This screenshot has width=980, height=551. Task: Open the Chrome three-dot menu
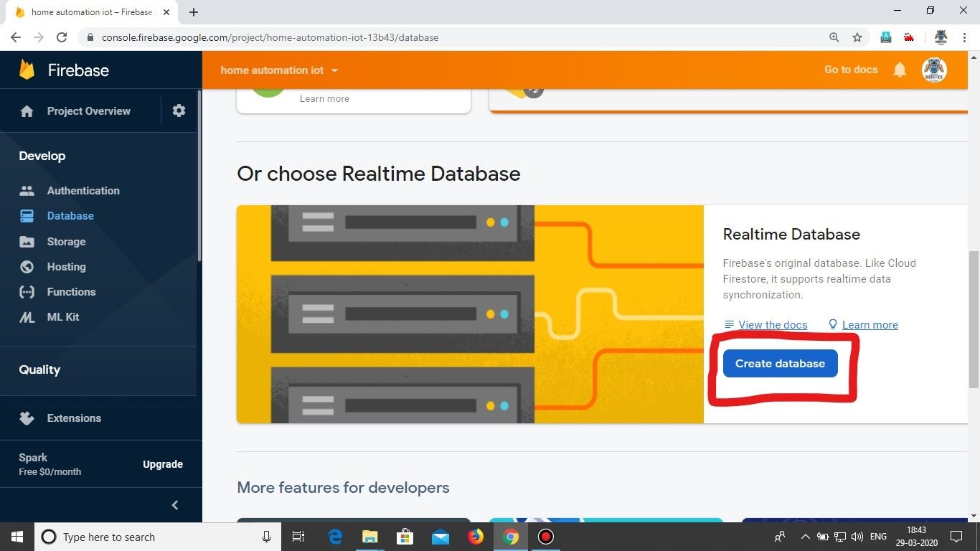click(x=964, y=37)
